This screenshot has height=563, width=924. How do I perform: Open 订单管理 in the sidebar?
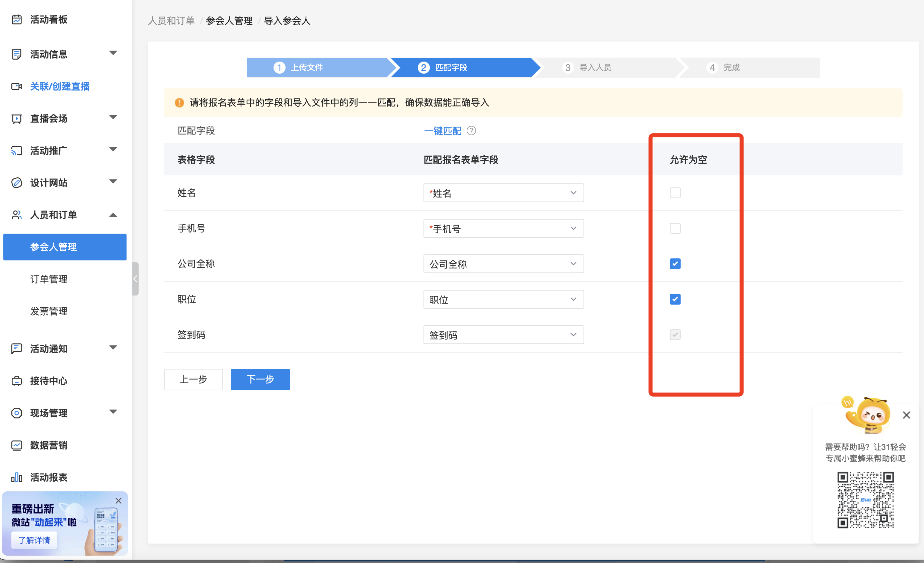pos(49,279)
